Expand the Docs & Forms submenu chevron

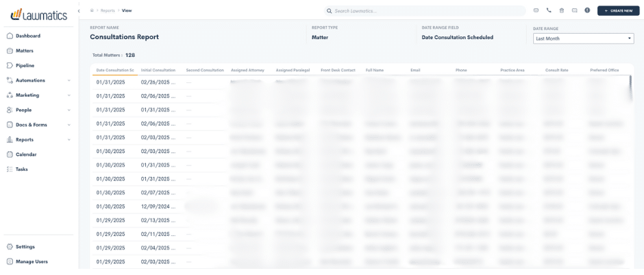(x=69, y=125)
